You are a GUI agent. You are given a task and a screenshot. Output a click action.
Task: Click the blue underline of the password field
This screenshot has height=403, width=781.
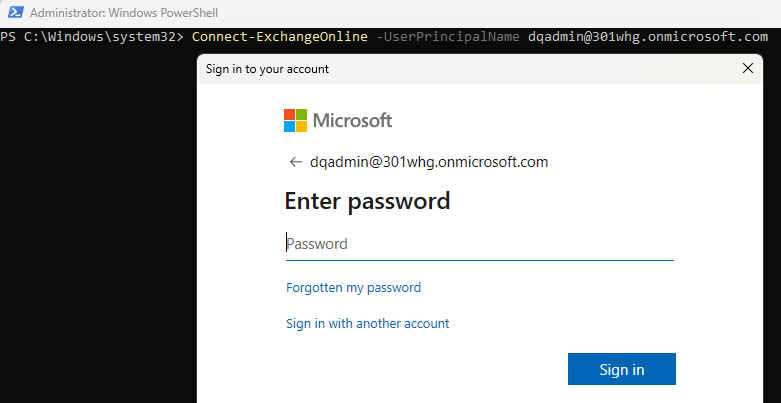[480, 260]
